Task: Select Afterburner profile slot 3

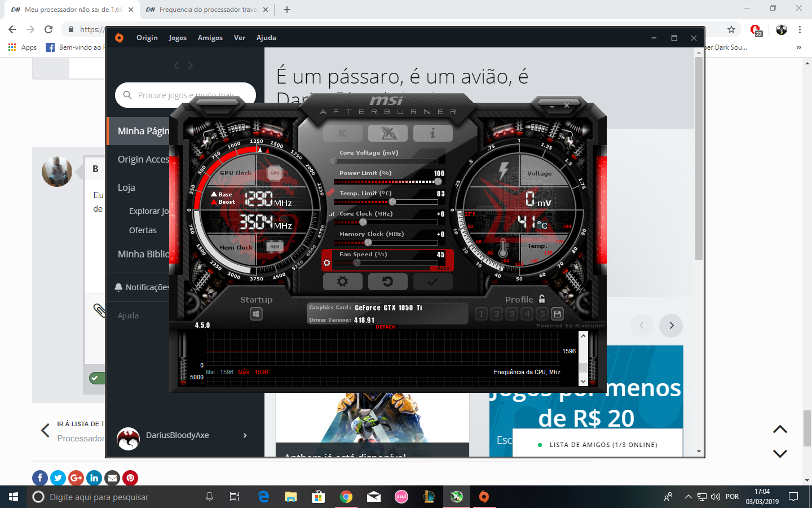Action: (511, 314)
